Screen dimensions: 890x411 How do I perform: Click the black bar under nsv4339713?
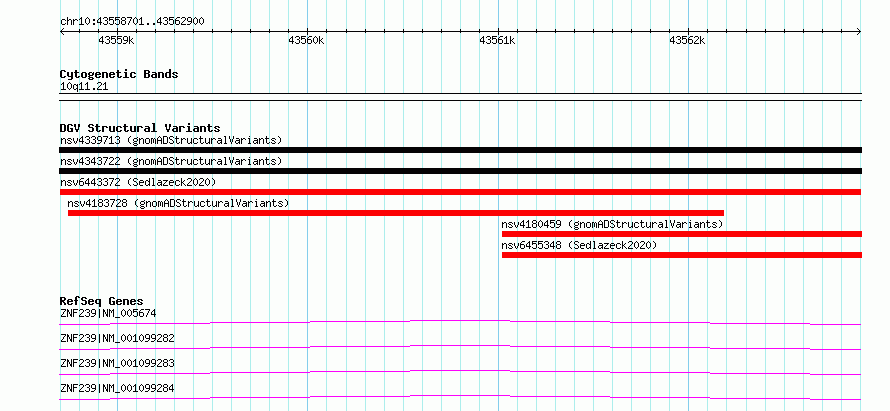(460, 150)
